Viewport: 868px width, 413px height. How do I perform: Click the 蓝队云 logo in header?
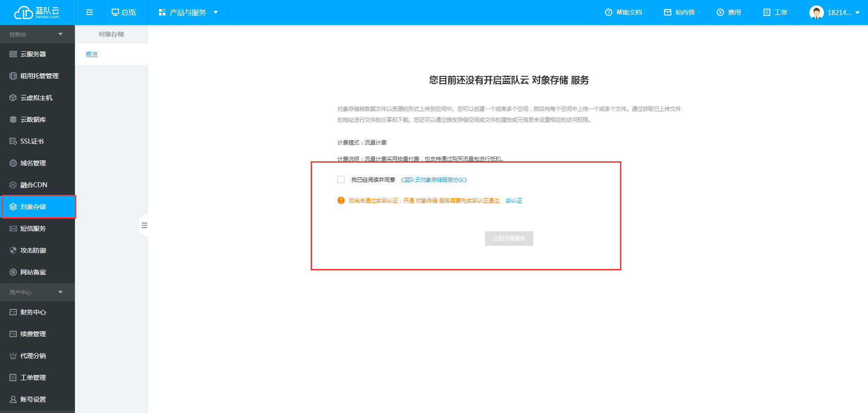point(37,12)
